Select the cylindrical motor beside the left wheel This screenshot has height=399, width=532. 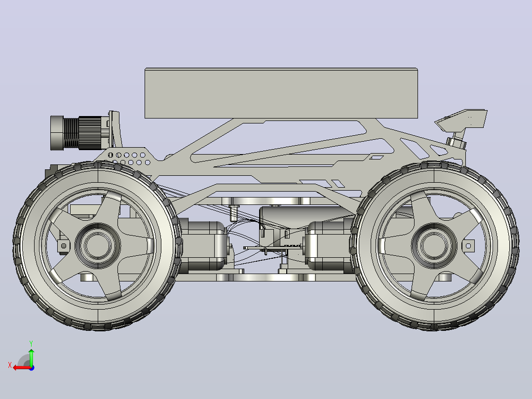coord(202,246)
